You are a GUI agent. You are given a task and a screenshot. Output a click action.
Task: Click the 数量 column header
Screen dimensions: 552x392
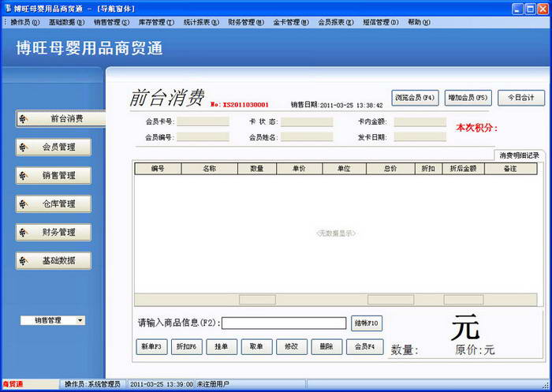(x=257, y=169)
